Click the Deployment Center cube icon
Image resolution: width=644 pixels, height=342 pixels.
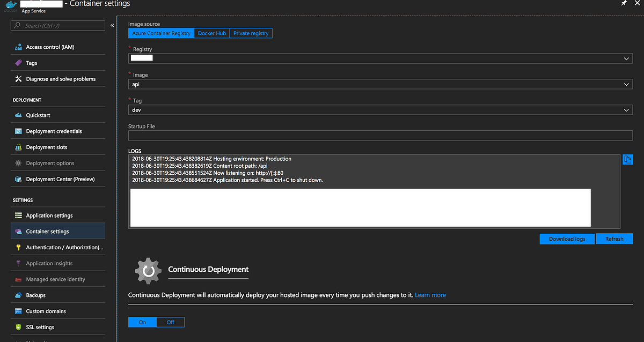click(x=18, y=179)
